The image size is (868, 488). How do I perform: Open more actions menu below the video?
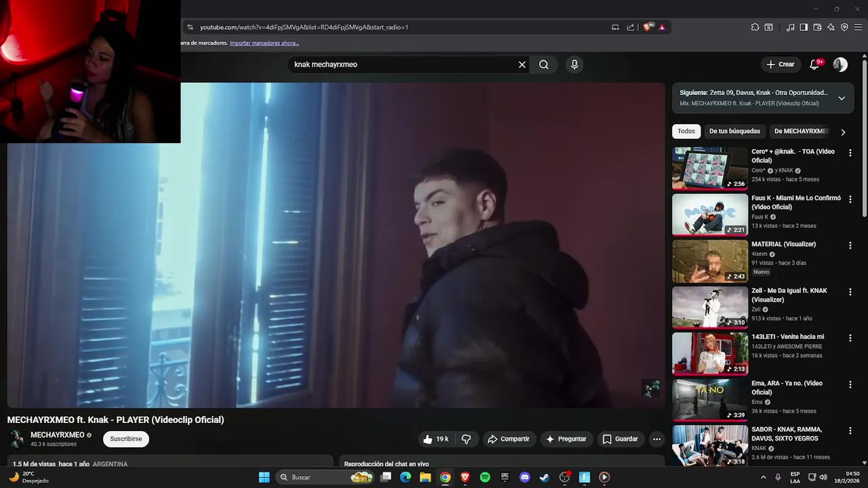(656, 439)
